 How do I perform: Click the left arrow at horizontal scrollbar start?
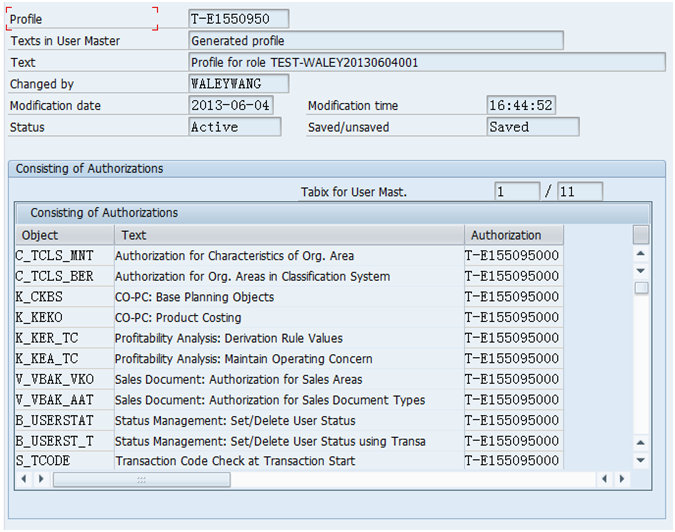click(24, 479)
